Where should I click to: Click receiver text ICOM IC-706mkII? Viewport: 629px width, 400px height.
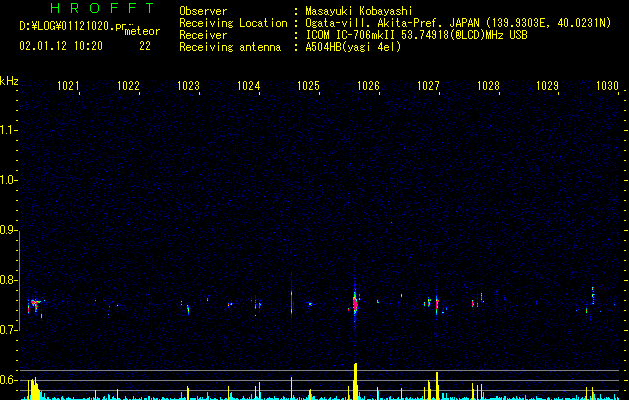tap(351, 35)
